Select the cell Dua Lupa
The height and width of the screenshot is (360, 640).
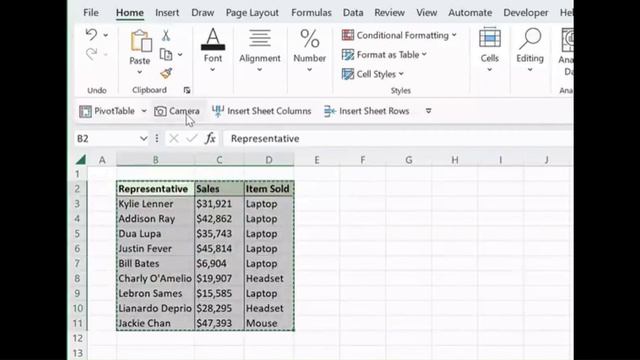pos(155,233)
